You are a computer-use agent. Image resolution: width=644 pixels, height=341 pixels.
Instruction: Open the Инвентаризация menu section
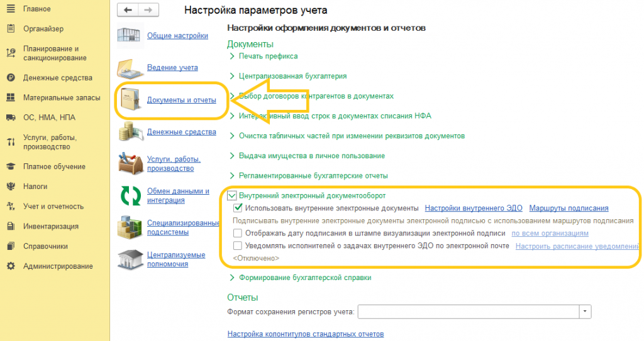(51, 226)
